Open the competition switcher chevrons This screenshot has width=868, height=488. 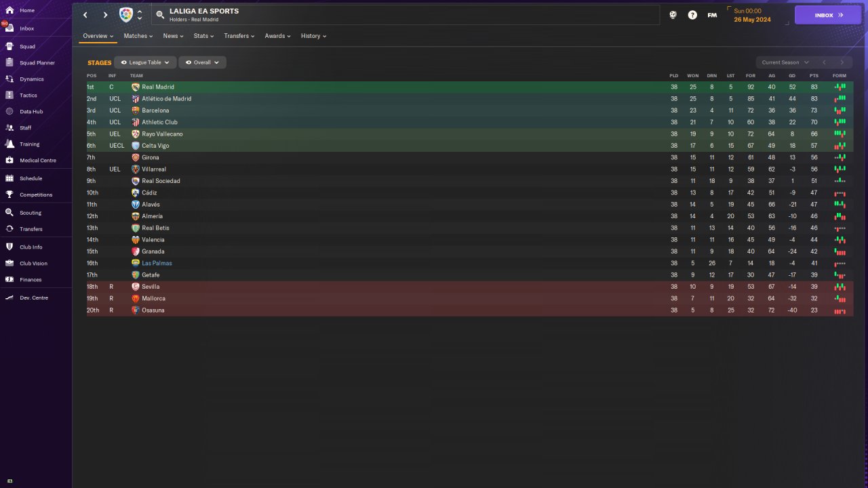tap(140, 14)
